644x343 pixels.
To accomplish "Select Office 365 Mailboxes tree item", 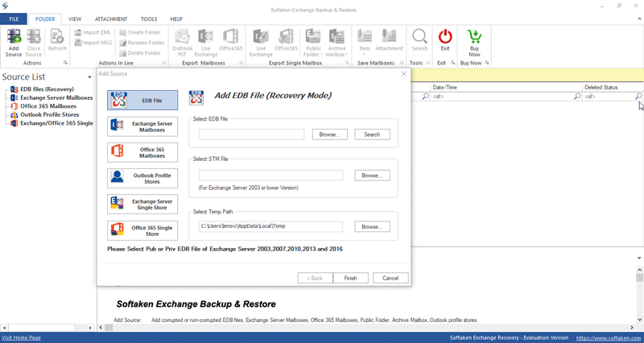I will (x=48, y=106).
